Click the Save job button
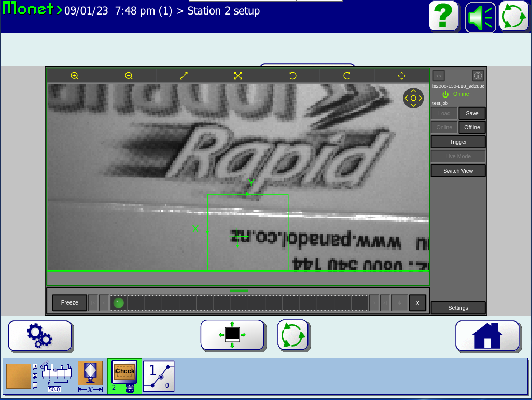 point(472,114)
